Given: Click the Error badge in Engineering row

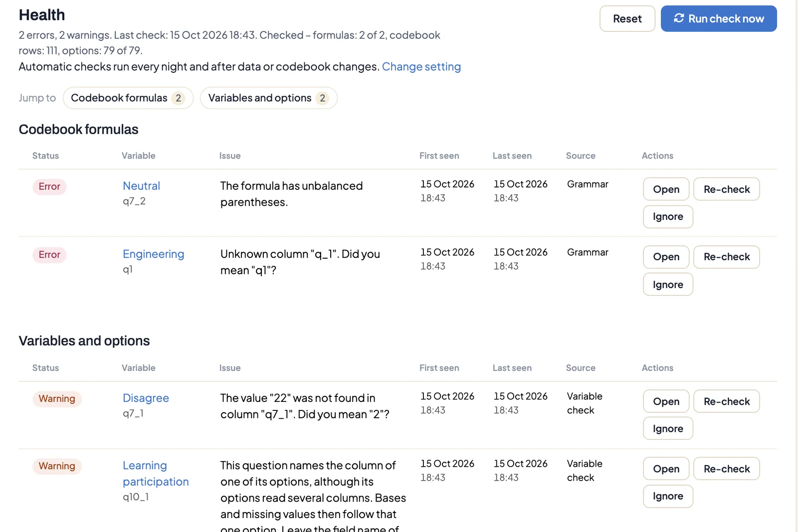Looking at the screenshot, I should (49, 255).
